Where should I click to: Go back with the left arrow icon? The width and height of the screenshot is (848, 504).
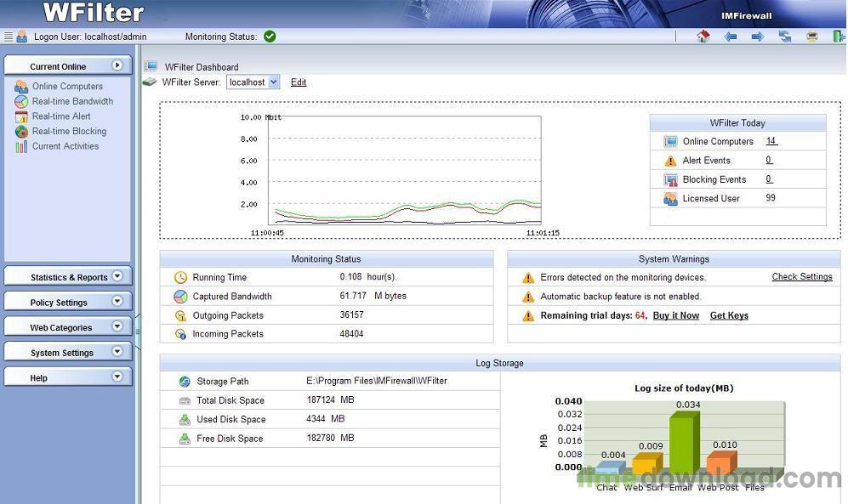click(730, 37)
